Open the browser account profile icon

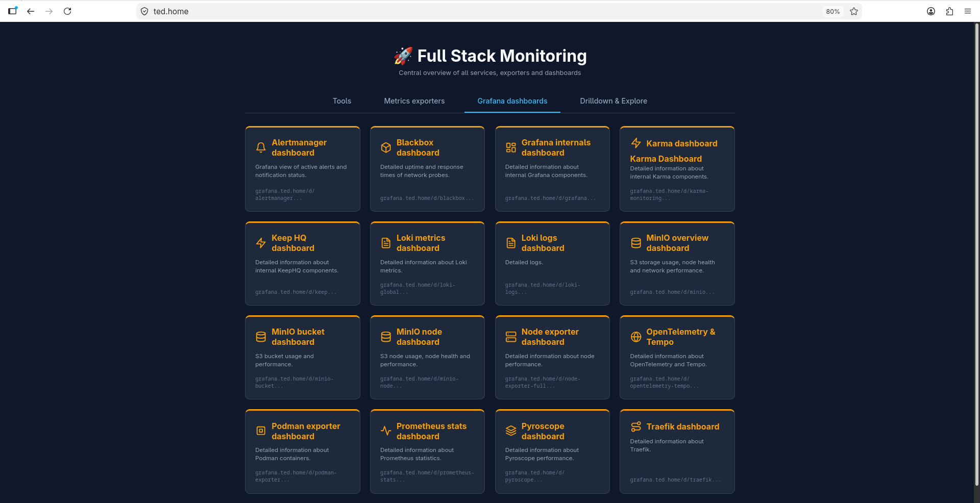[x=931, y=11]
